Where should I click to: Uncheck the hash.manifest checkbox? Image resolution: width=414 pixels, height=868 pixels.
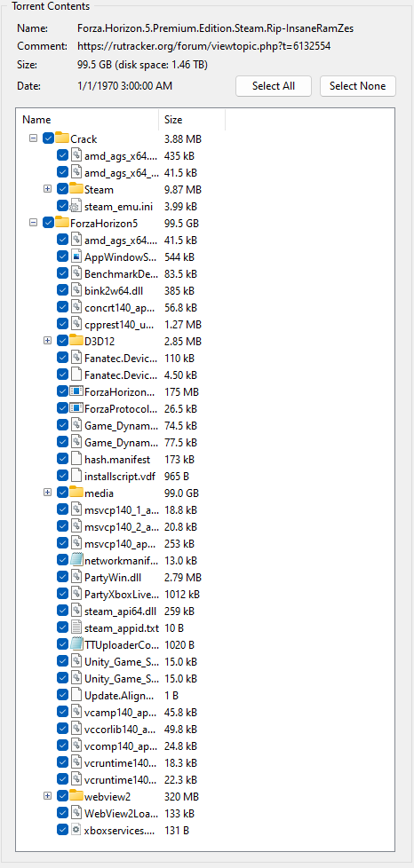point(62,458)
